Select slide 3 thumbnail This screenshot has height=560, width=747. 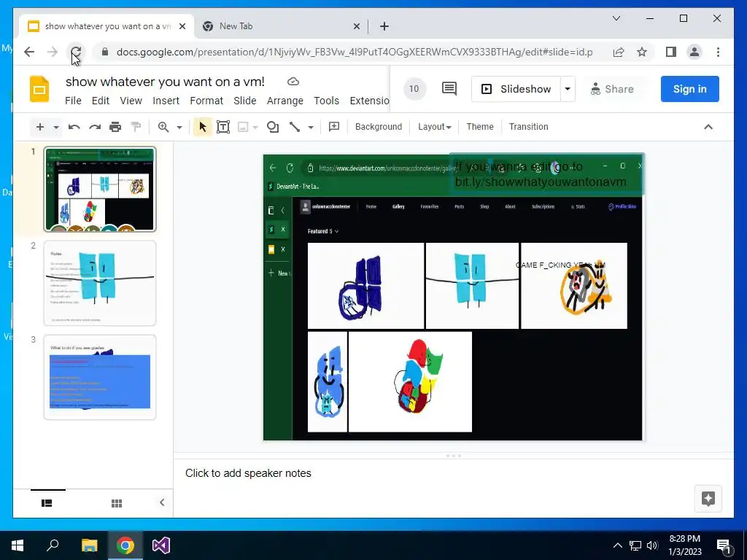[100, 377]
